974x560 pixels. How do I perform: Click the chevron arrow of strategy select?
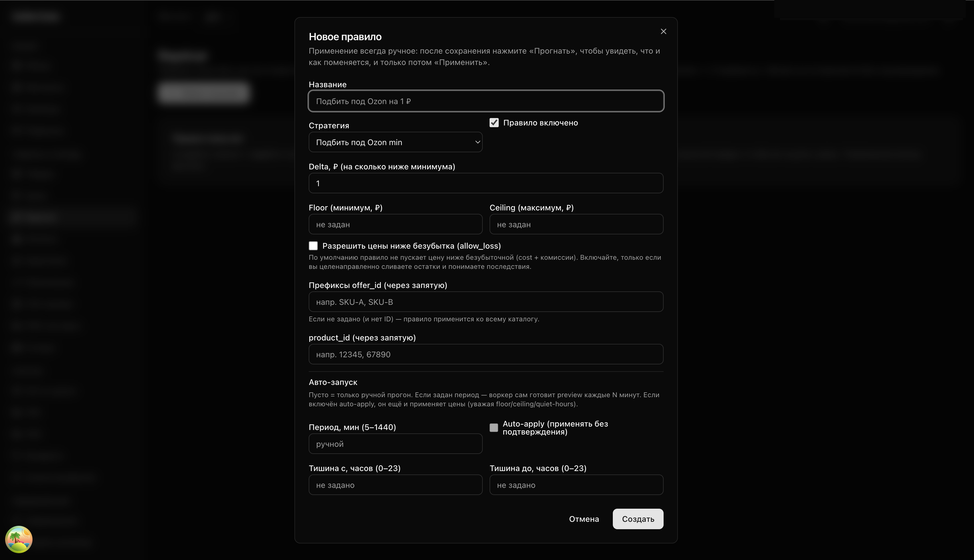[477, 142]
